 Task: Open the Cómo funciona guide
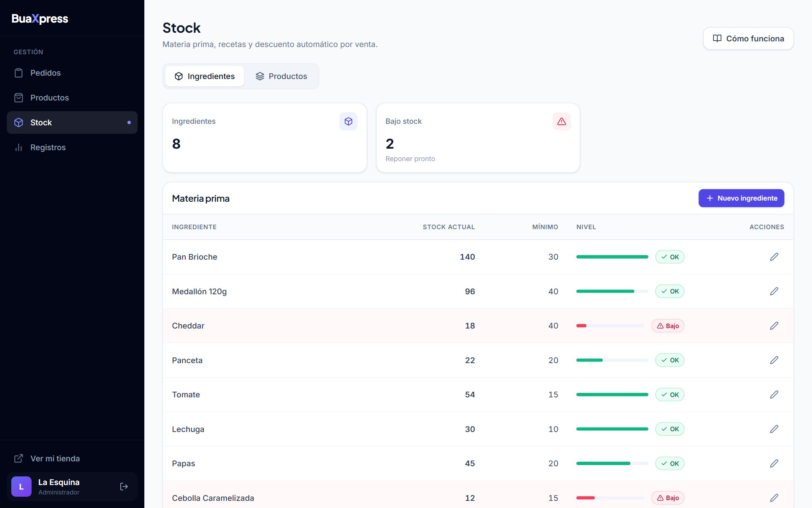coord(748,38)
